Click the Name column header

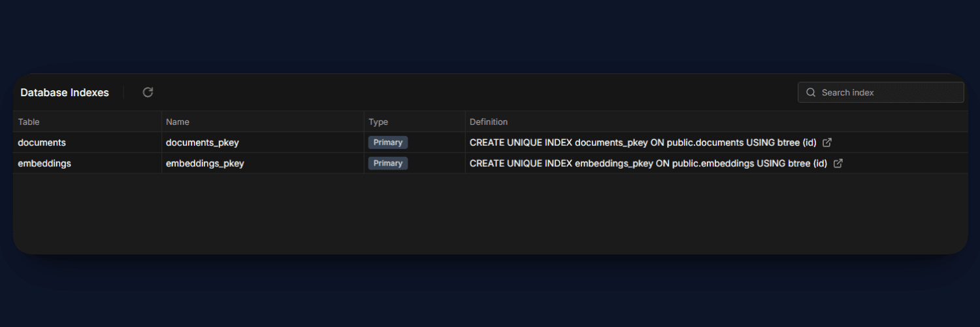tap(178, 122)
